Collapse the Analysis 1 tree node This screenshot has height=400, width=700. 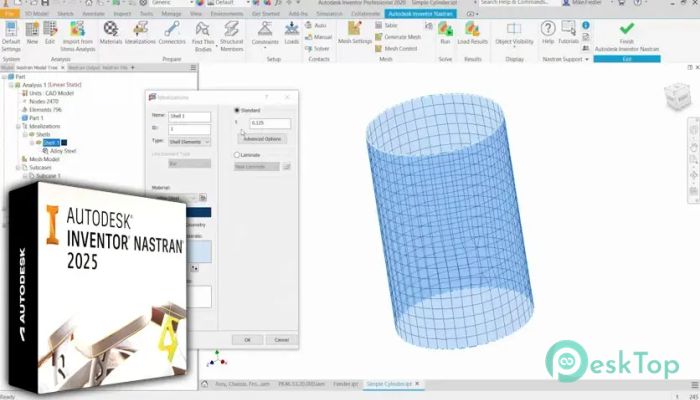(x=12, y=85)
